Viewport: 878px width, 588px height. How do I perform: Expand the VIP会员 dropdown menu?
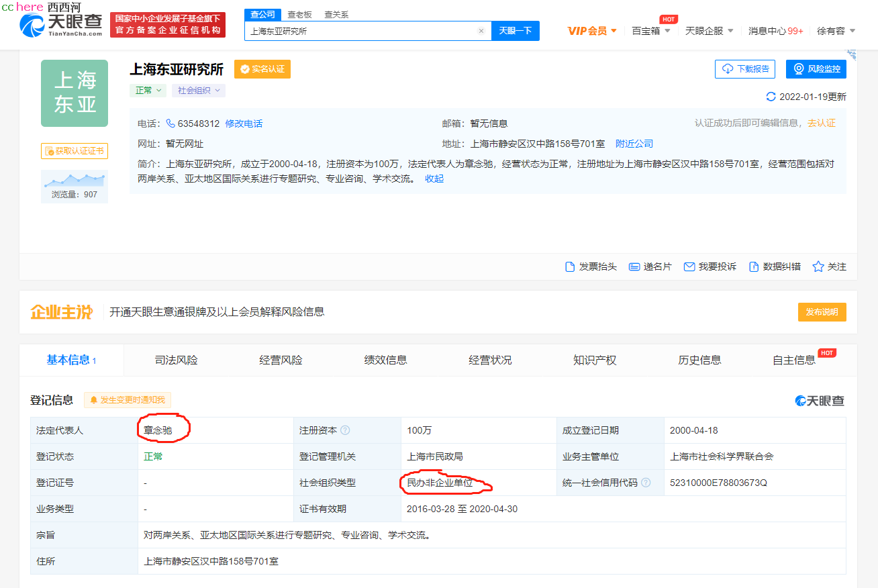[x=592, y=31]
